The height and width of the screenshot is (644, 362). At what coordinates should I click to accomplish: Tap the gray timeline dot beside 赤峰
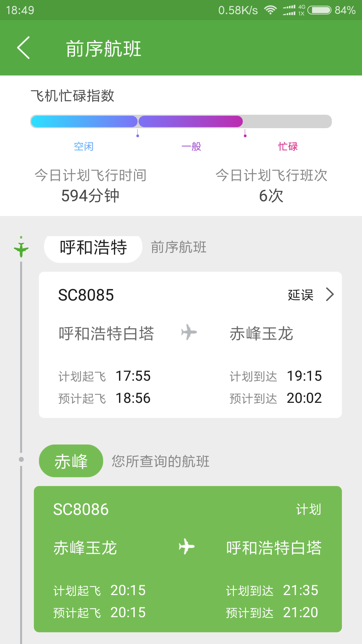[21, 459]
